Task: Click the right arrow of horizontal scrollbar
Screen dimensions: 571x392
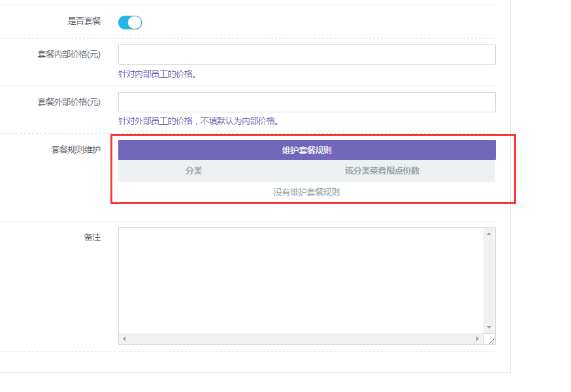Action: coord(477,339)
